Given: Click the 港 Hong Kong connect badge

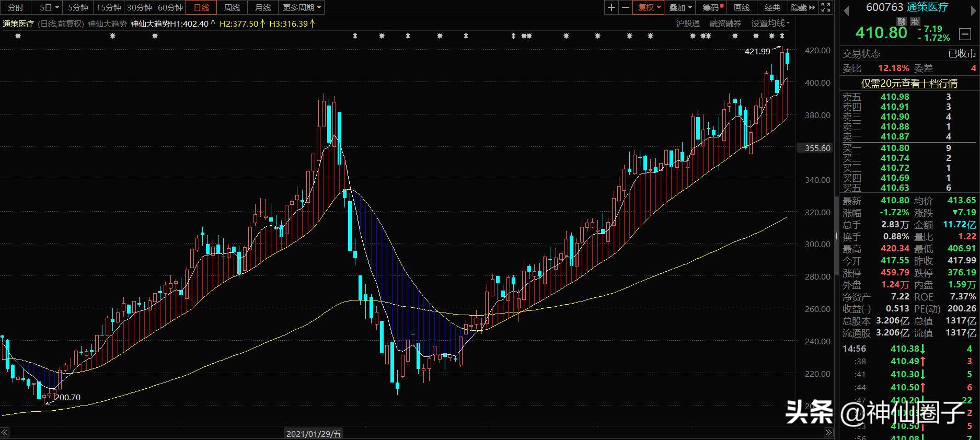Looking at the screenshot, I should (x=915, y=21).
